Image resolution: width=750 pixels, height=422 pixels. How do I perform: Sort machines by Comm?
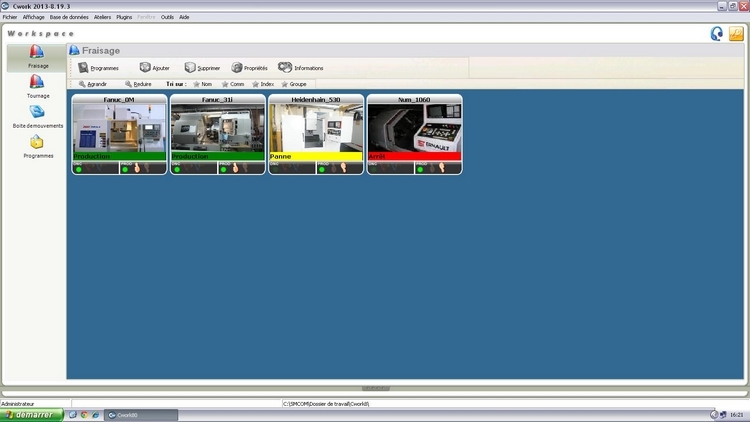(233, 84)
